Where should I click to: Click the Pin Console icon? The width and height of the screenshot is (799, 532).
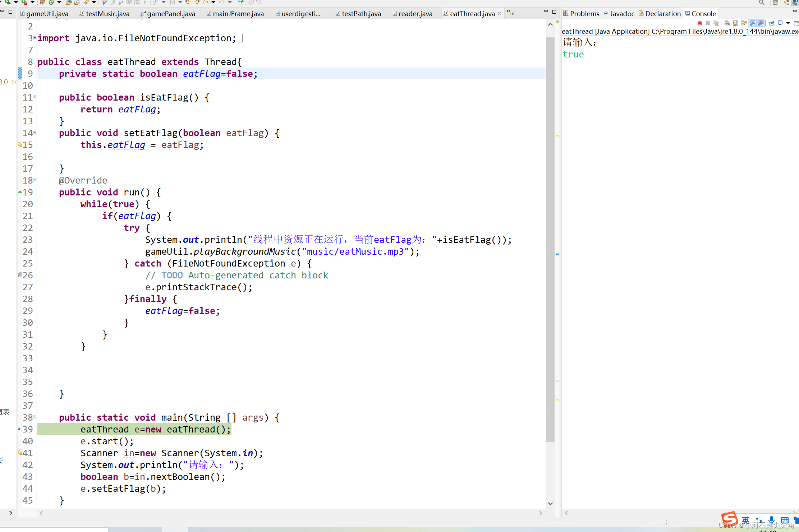pos(771,23)
